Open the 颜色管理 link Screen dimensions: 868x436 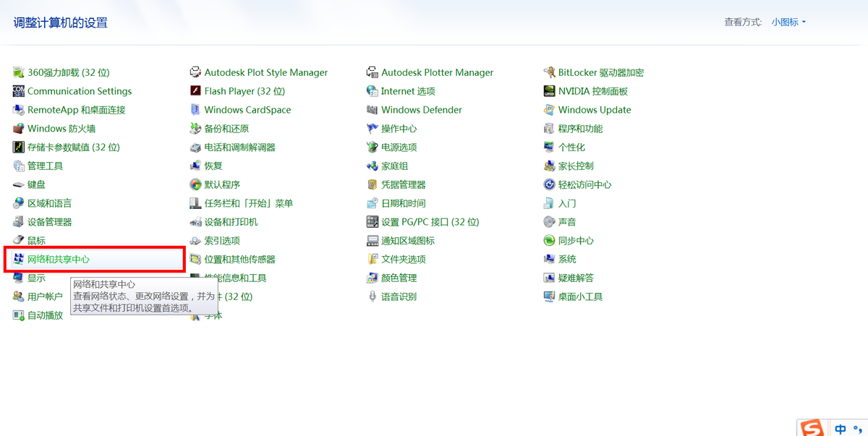click(x=399, y=278)
